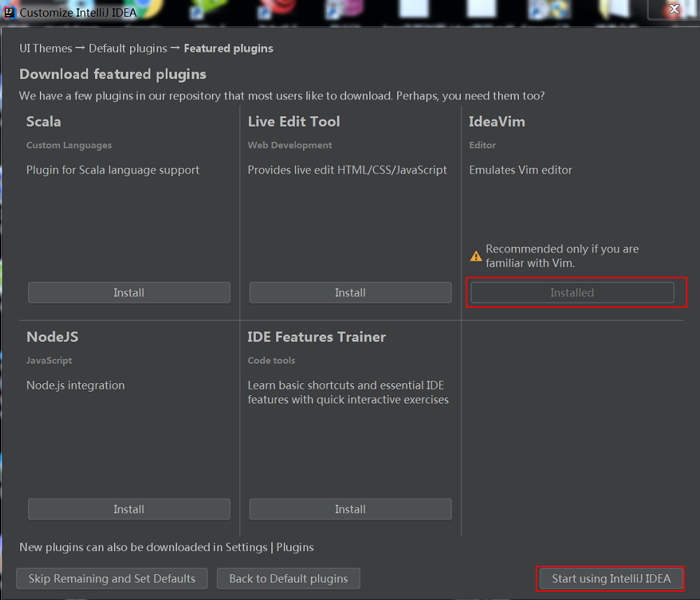Install the Scala plugin
The image size is (700, 600).
pos(129,292)
